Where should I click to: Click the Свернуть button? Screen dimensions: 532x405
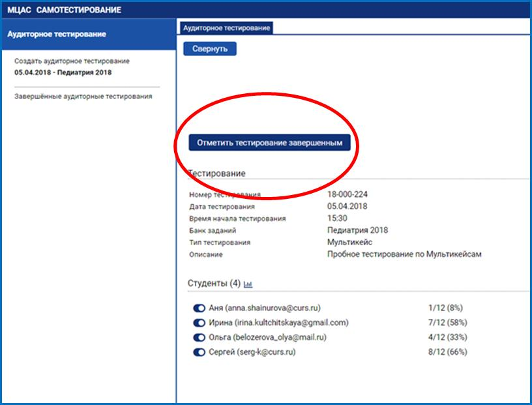pos(210,48)
